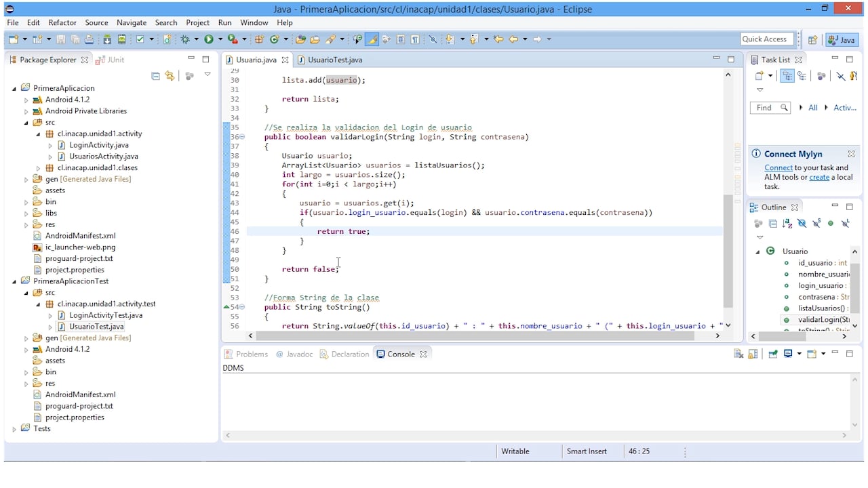Switch to Java perspective button
Screen dimensions: 868x488
(842, 39)
